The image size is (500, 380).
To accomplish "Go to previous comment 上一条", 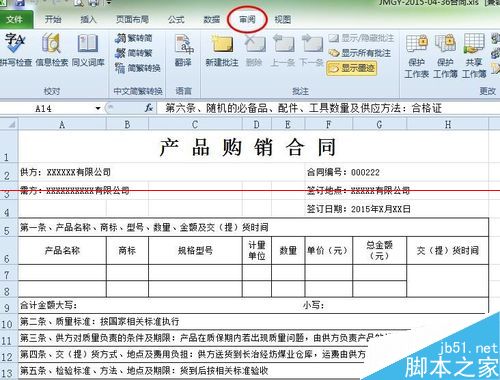I will tap(283, 50).
